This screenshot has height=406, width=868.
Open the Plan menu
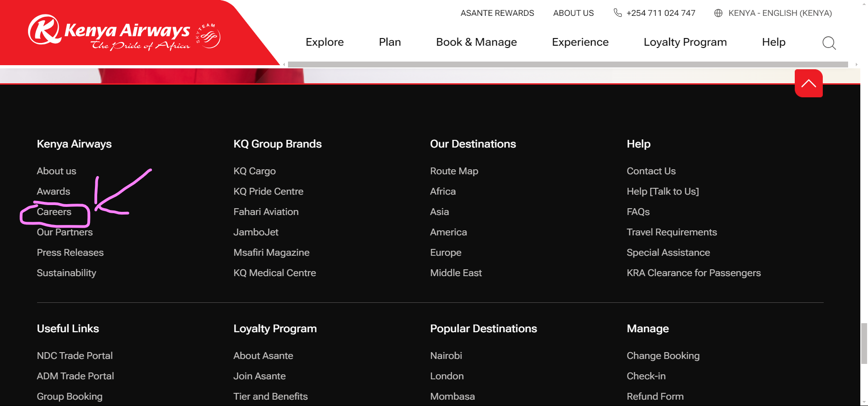tap(390, 42)
